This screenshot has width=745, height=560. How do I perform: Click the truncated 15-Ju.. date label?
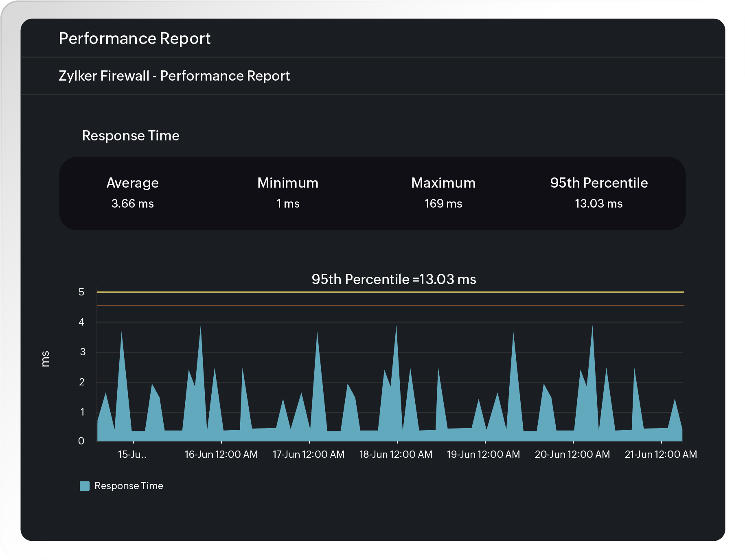tap(131, 454)
